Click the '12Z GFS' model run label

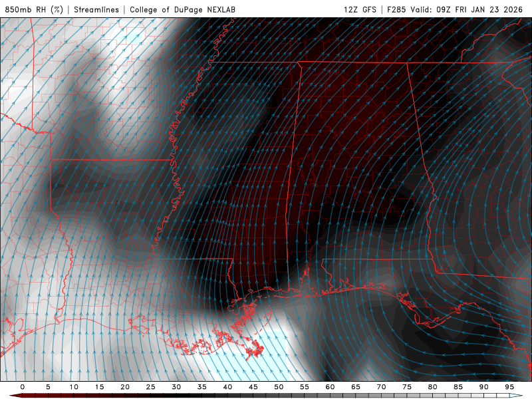360,9
